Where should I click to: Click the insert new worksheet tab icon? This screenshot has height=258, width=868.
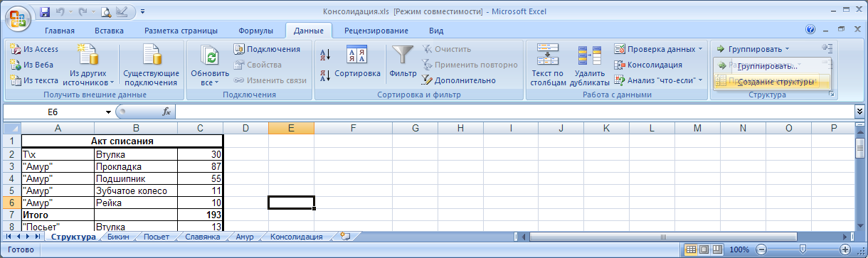click(x=346, y=237)
